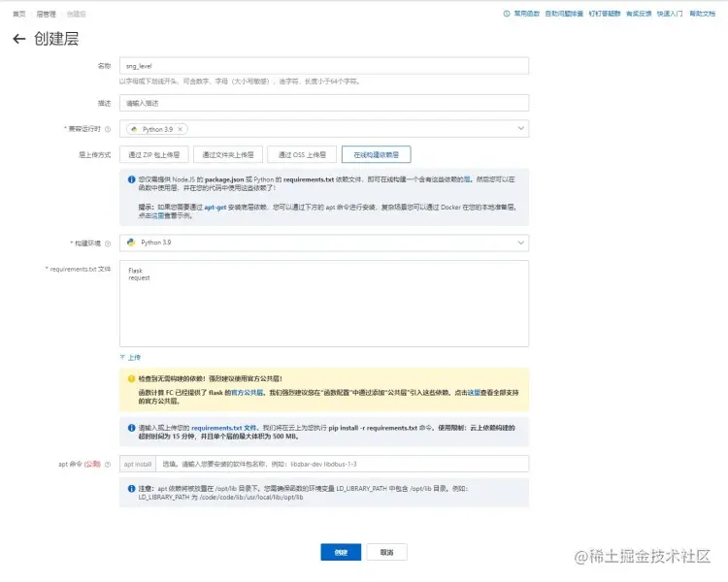Image resolution: width=728 pixels, height=582 pixels.
Task: Click the info icon in the package.json notice
Action: click(131, 179)
